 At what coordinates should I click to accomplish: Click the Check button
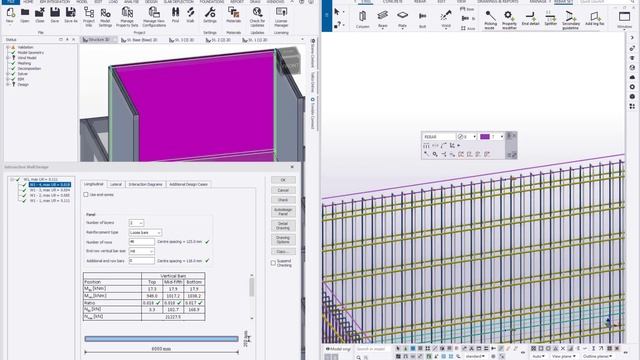pos(283,200)
